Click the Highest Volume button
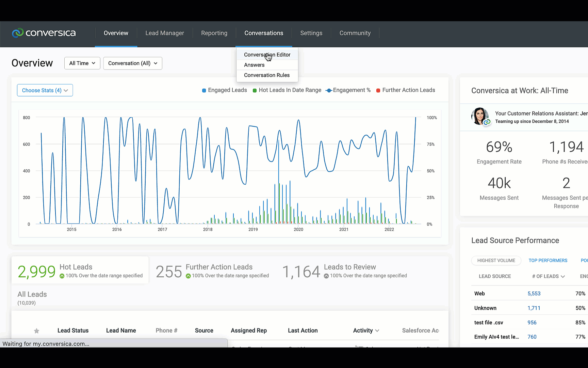 (x=496, y=261)
